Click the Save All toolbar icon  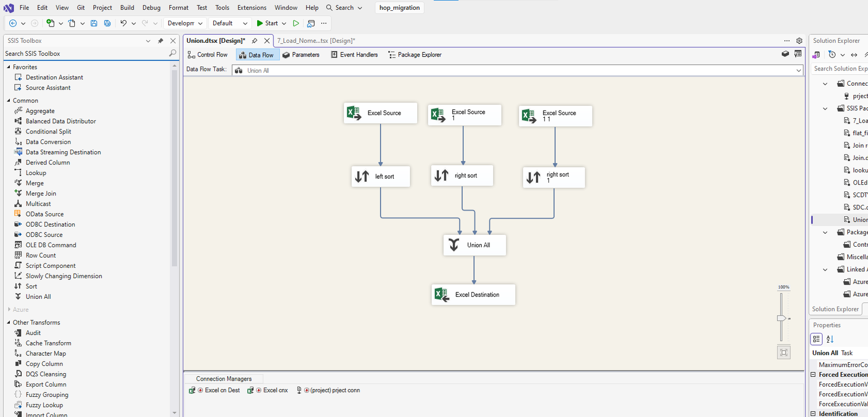pyautogui.click(x=107, y=23)
